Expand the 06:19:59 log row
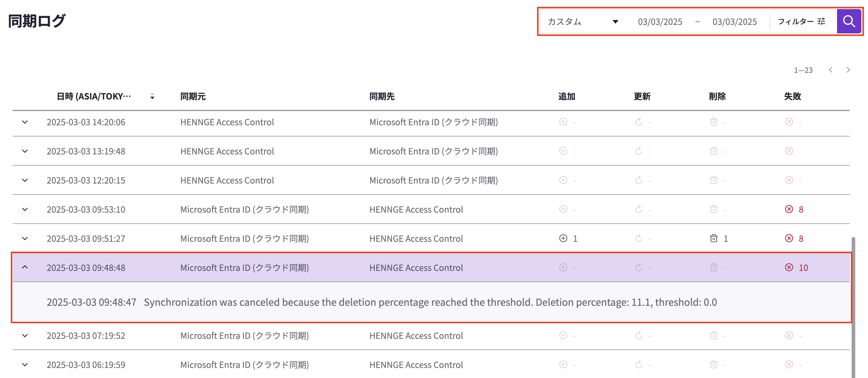Screen dimensions: 868x378 [25, 365]
